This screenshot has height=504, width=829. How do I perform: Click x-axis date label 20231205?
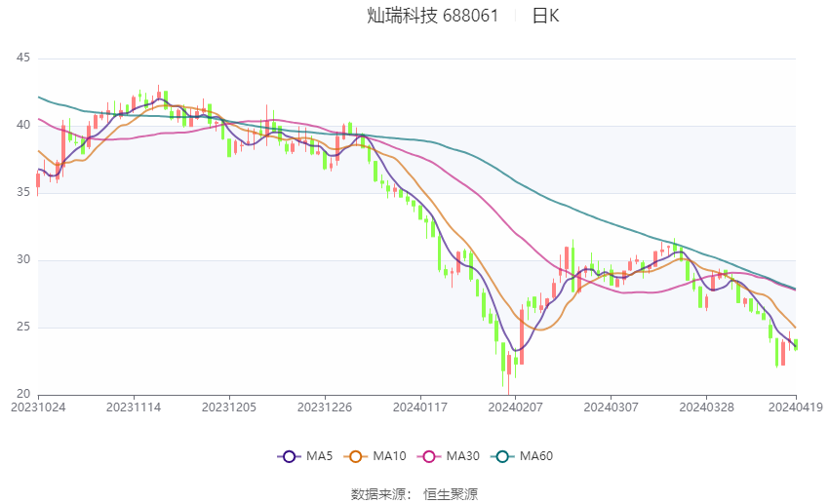[229, 407]
